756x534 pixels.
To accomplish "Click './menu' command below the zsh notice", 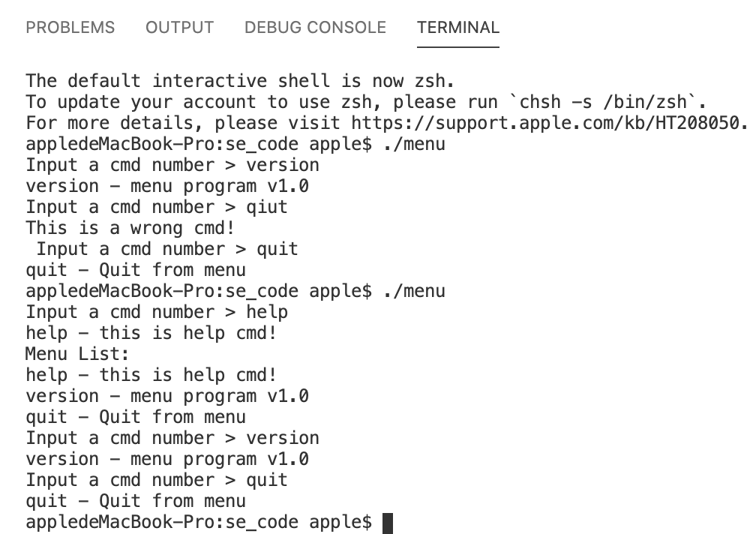I will point(414,144).
